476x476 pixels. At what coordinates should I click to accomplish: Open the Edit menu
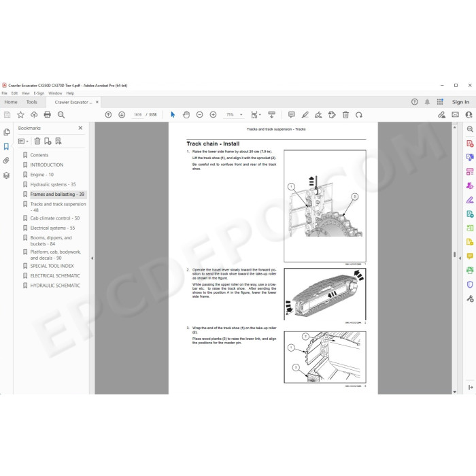(14, 93)
